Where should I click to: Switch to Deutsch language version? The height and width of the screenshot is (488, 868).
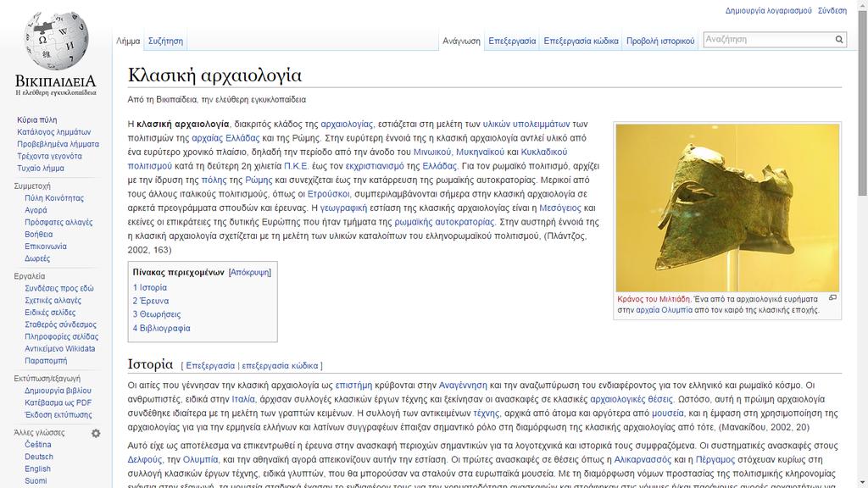pyautogui.click(x=39, y=457)
